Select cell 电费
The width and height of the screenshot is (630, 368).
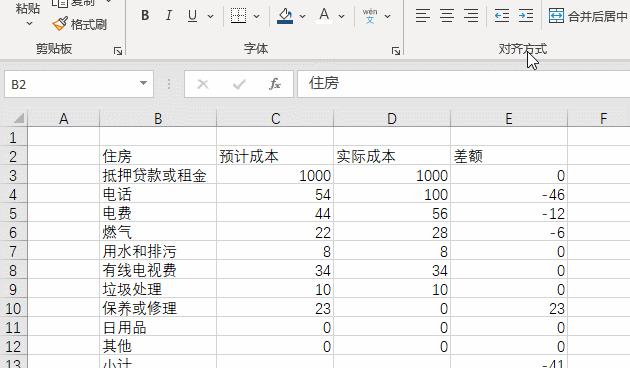pyautogui.click(x=158, y=213)
